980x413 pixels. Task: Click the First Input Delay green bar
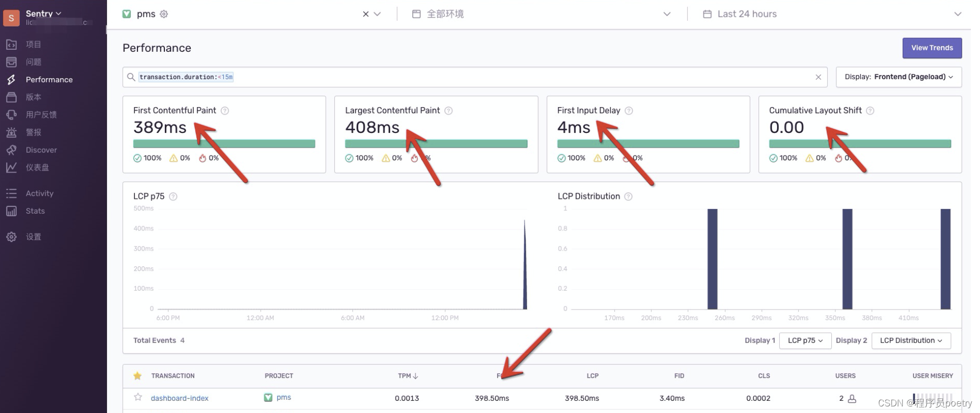(648, 144)
